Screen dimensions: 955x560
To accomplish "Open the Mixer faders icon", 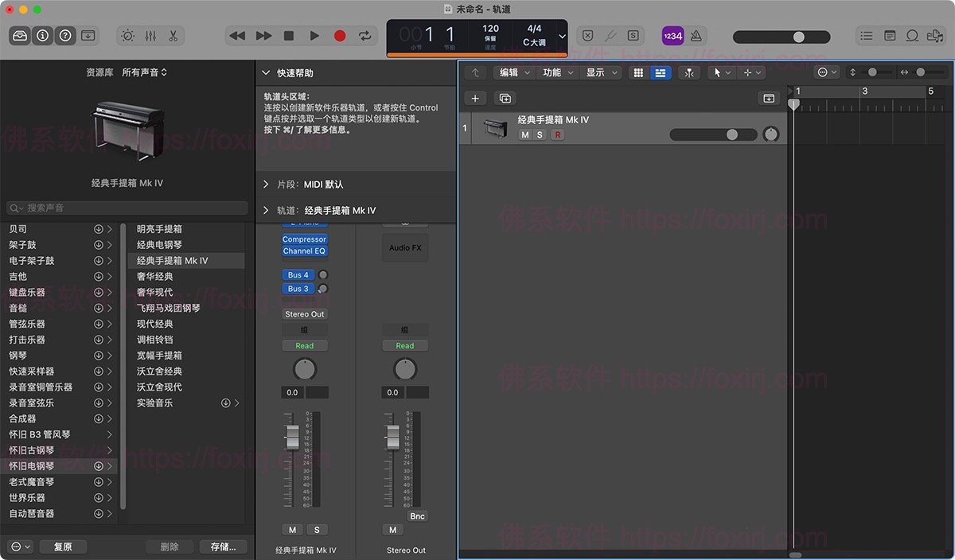I will click(x=151, y=36).
